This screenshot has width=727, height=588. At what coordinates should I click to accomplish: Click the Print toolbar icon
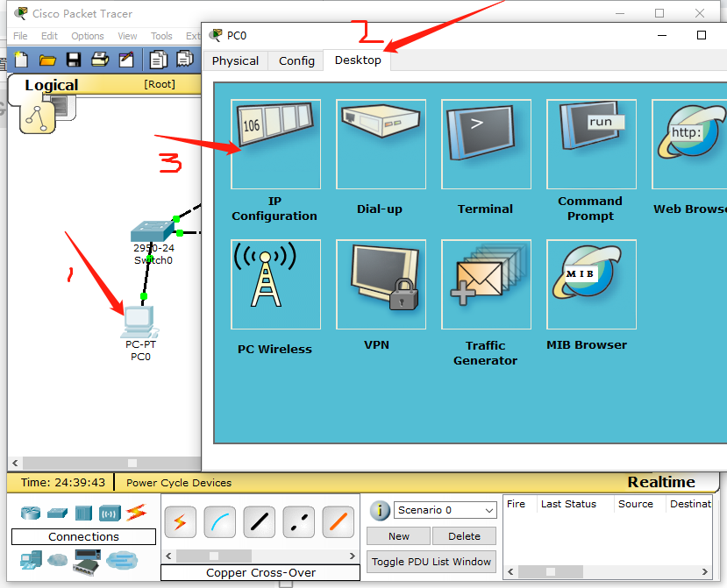pyautogui.click(x=100, y=60)
